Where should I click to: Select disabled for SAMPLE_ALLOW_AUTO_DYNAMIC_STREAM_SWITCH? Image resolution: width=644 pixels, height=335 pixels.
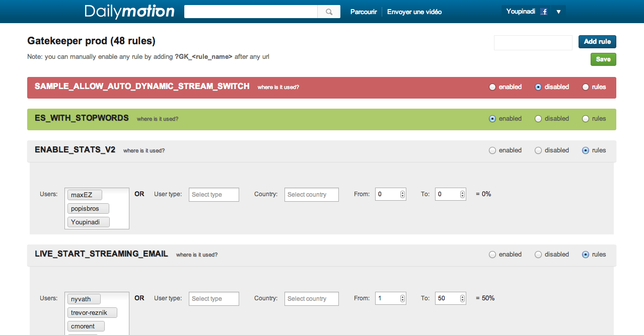(x=538, y=87)
